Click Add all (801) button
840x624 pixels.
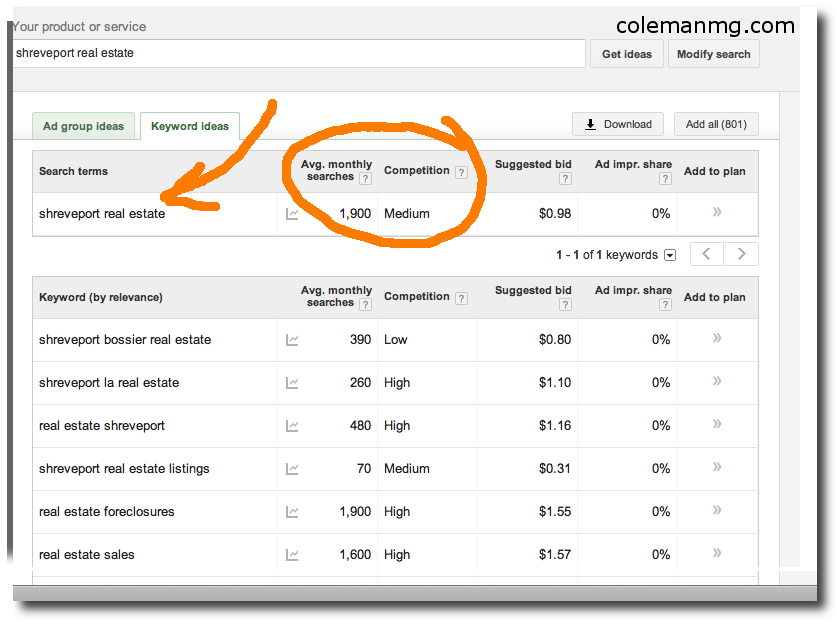(x=716, y=124)
